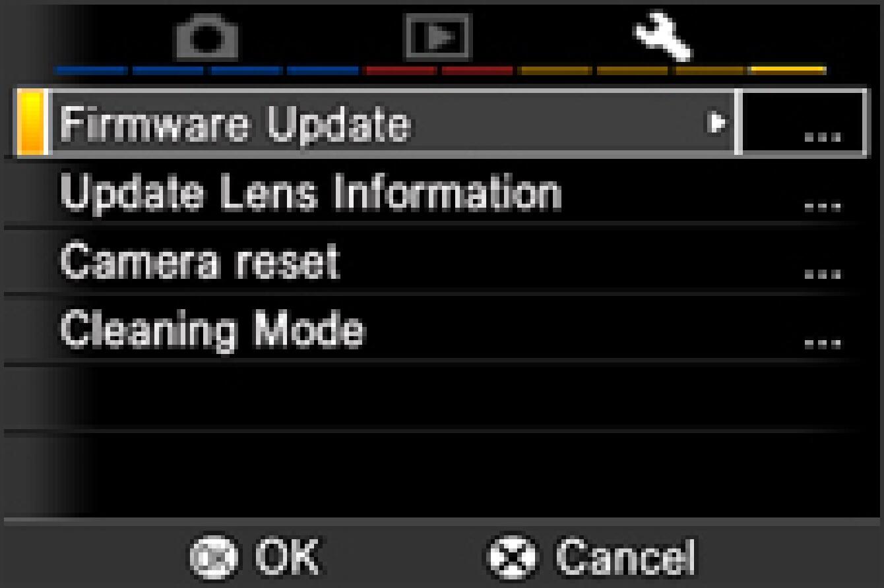The height and width of the screenshot is (588, 884).
Task: Click the OK label
Action: [x=285, y=557]
